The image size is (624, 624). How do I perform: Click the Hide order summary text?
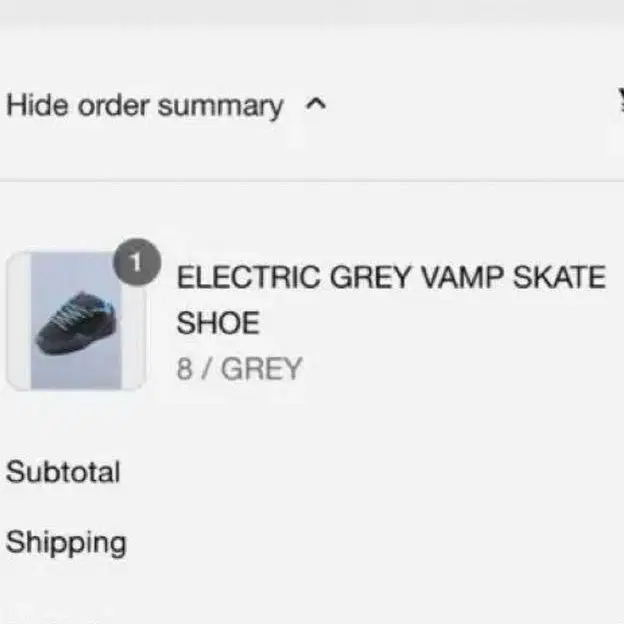tap(145, 106)
